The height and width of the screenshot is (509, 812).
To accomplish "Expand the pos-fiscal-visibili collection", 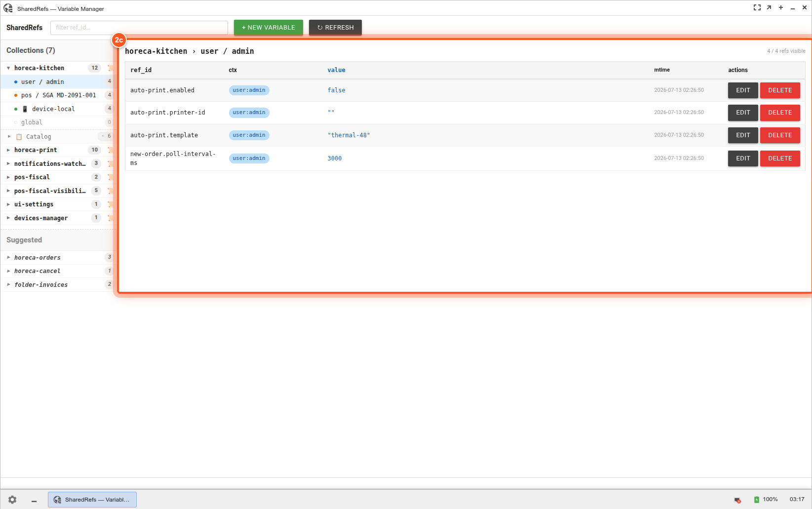I will click(x=8, y=191).
